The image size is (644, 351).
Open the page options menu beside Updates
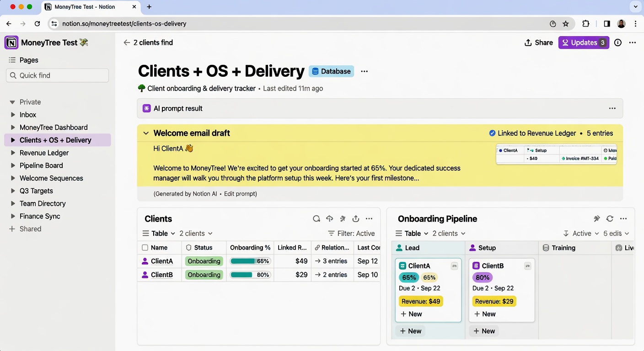coord(633,43)
